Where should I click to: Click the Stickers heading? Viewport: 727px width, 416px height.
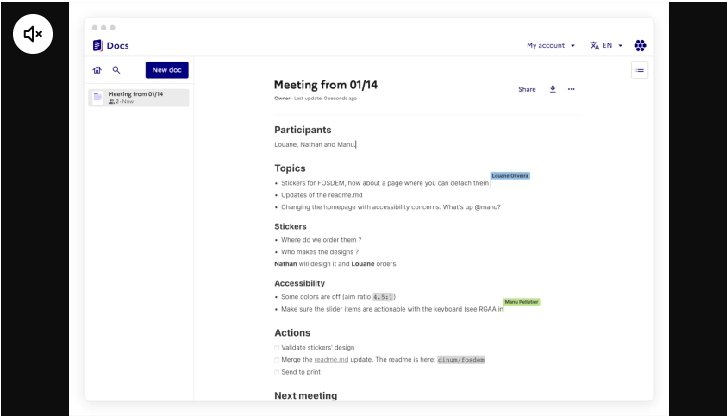click(x=290, y=227)
